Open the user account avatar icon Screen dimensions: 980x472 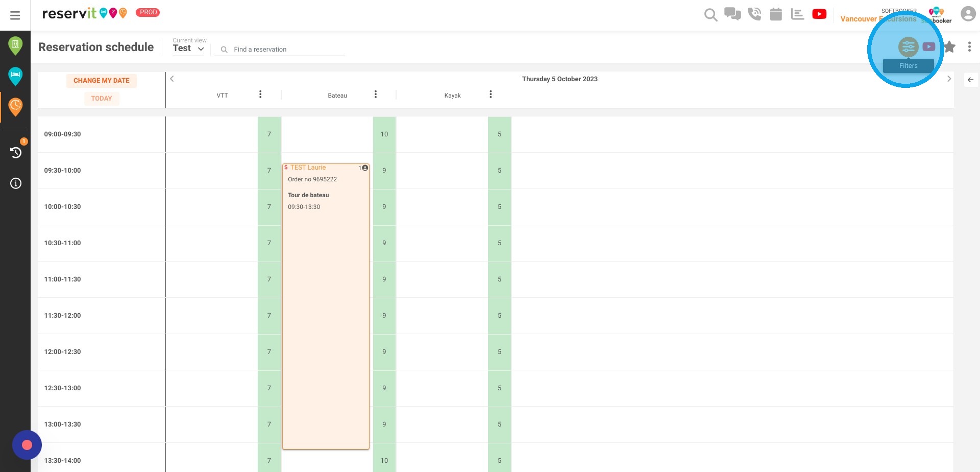click(x=968, y=14)
